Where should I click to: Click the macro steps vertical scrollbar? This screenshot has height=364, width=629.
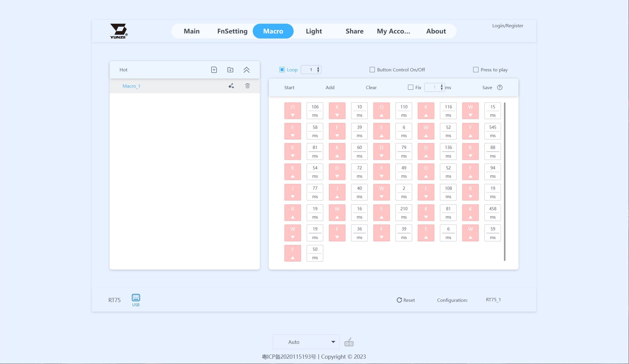[505, 182]
